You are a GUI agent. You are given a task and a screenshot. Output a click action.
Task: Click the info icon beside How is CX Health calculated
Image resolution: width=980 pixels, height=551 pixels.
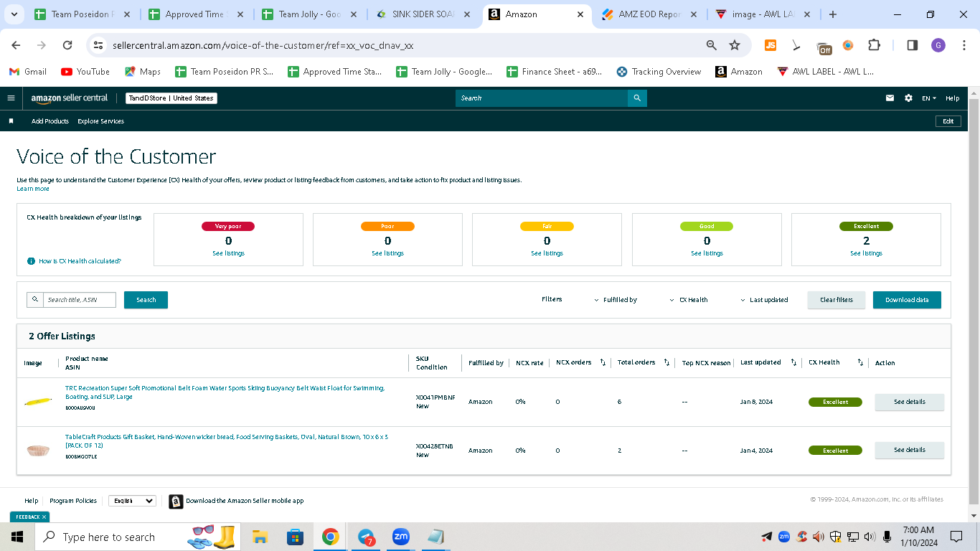31,261
